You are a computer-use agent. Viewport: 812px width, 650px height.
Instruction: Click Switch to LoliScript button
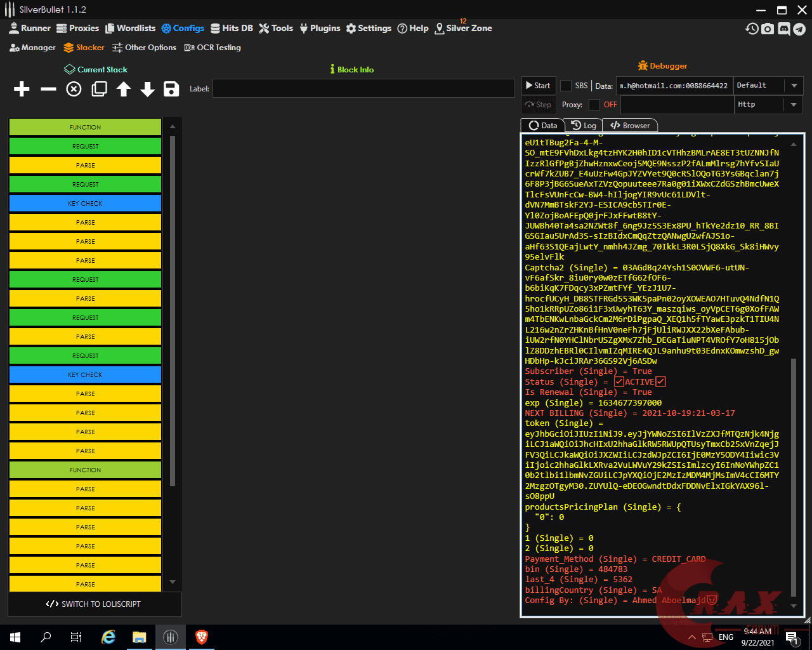(94, 604)
